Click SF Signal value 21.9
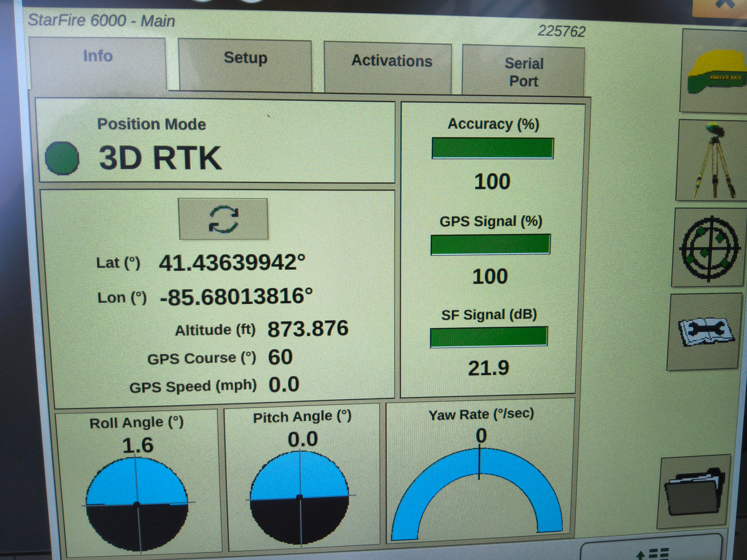The width and height of the screenshot is (747, 560). pos(489,368)
